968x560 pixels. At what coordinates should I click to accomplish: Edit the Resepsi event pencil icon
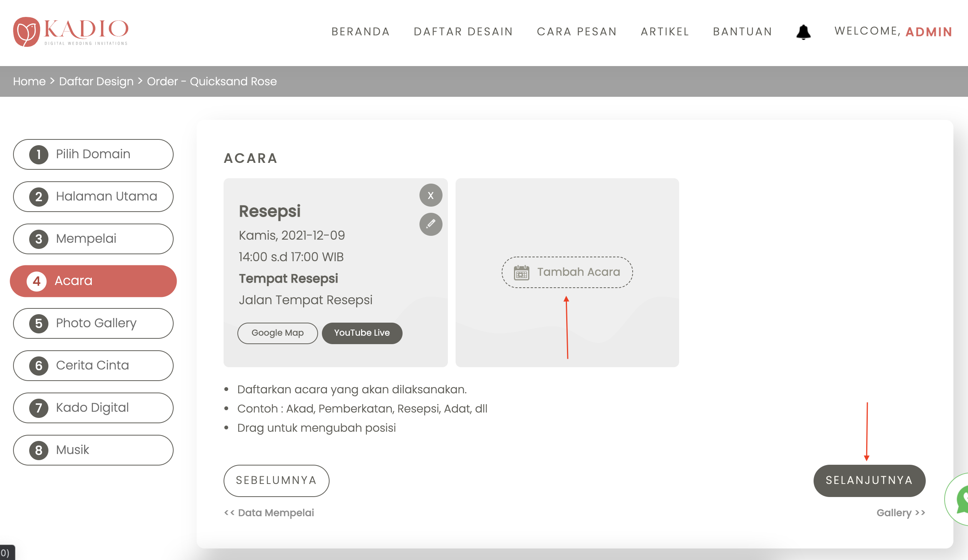pos(431,224)
